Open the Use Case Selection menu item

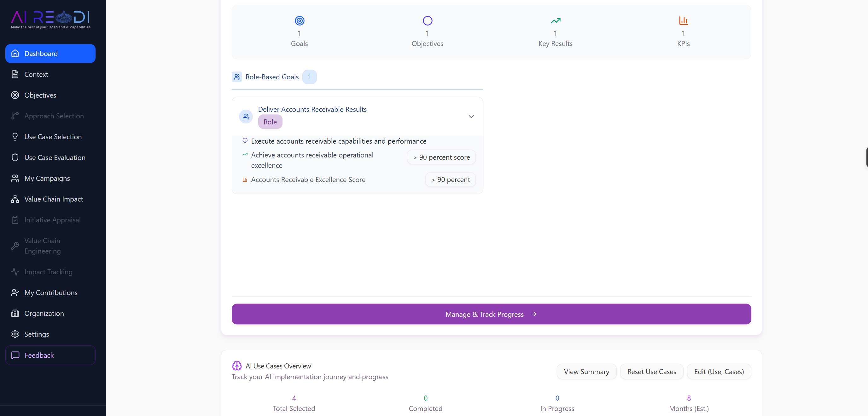(53, 137)
